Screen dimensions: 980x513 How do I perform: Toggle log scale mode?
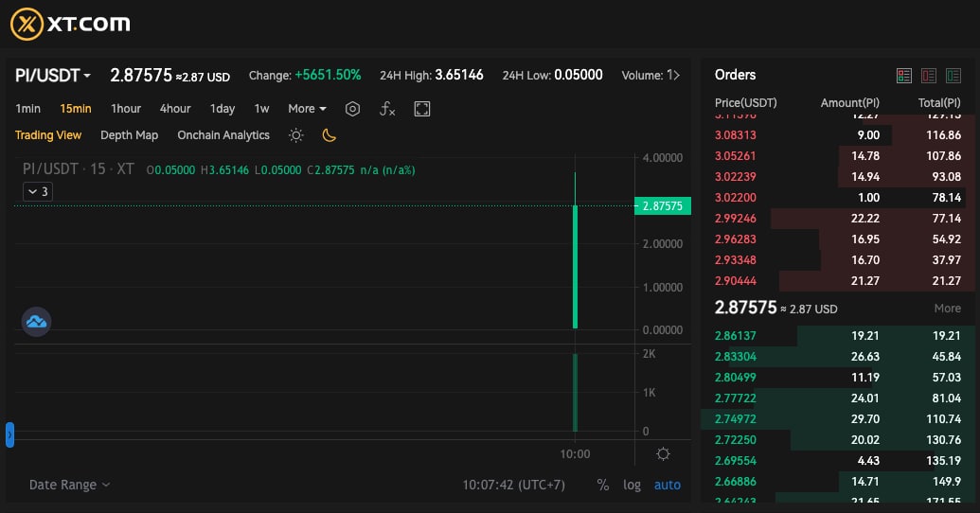(x=632, y=485)
